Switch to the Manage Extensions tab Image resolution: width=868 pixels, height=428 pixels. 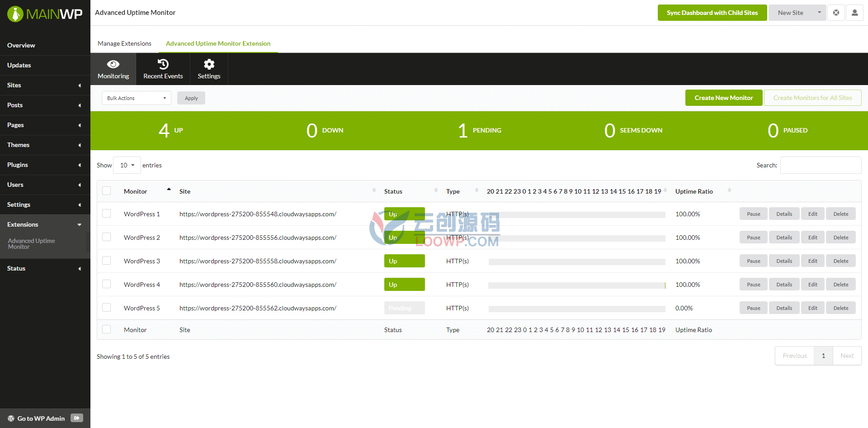click(x=124, y=43)
